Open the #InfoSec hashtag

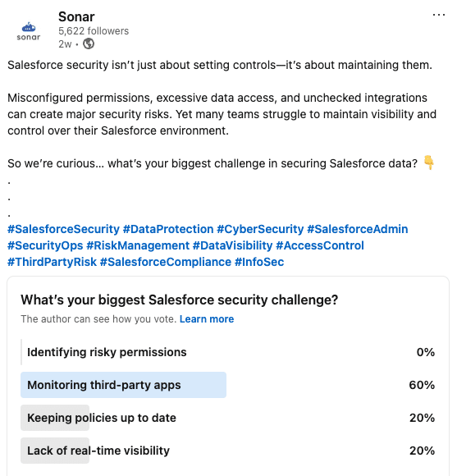coord(259,262)
